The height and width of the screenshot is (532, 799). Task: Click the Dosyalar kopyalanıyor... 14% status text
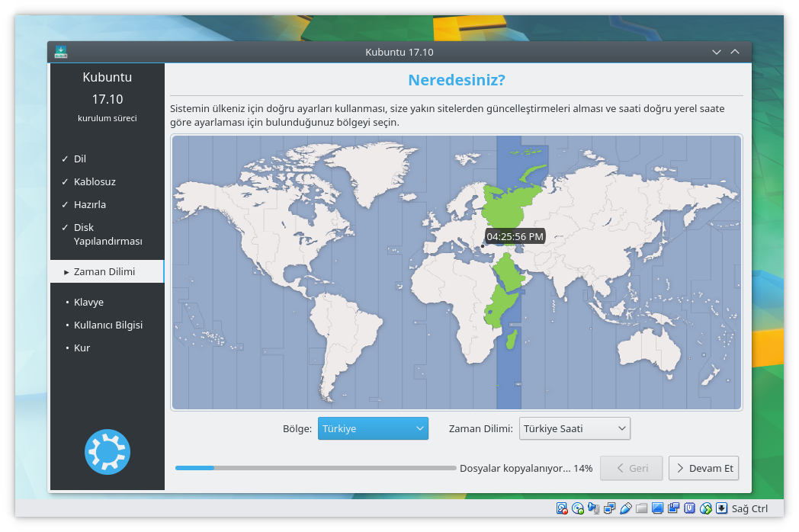click(x=526, y=468)
